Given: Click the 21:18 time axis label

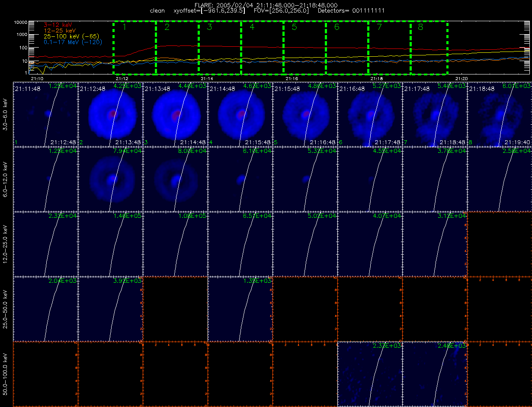Looking at the screenshot, I should [x=377, y=78].
